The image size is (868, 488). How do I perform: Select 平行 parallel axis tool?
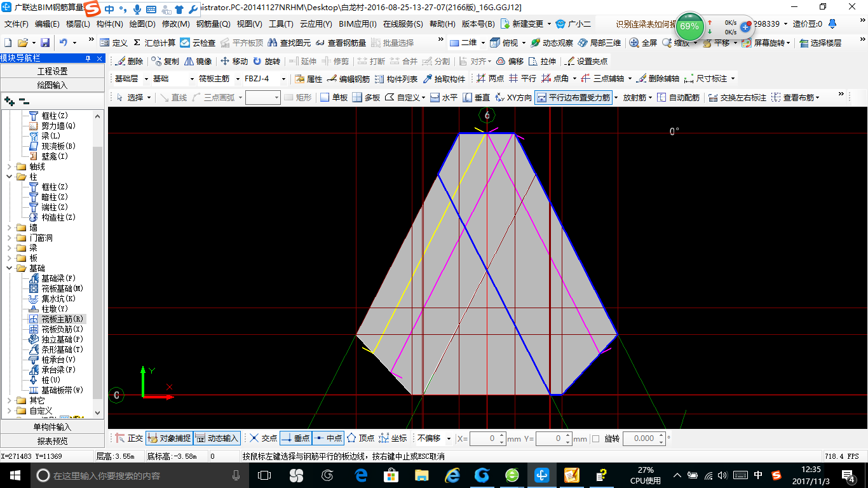[x=522, y=79]
